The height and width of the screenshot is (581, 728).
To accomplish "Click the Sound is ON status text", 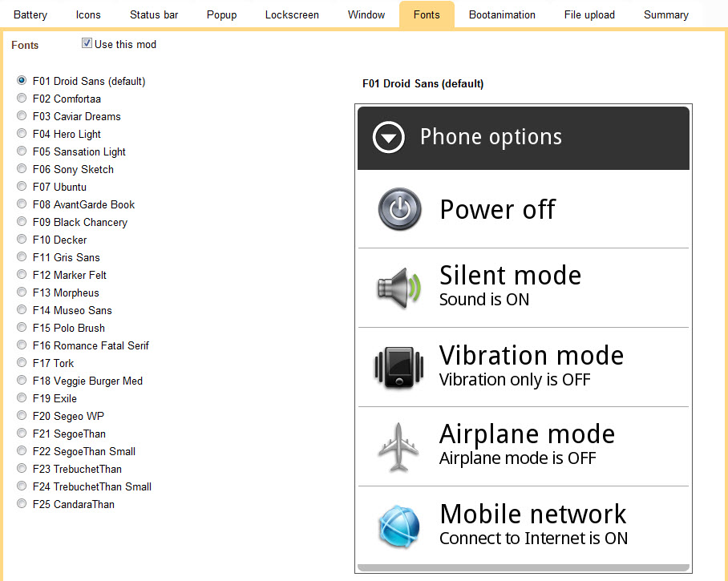I will tap(484, 300).
